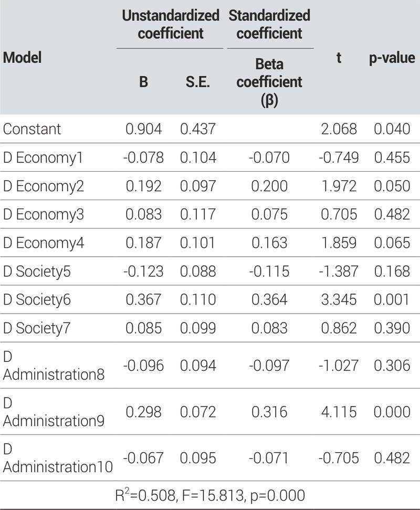Click the D Economy1 row label

coord(42,157)
